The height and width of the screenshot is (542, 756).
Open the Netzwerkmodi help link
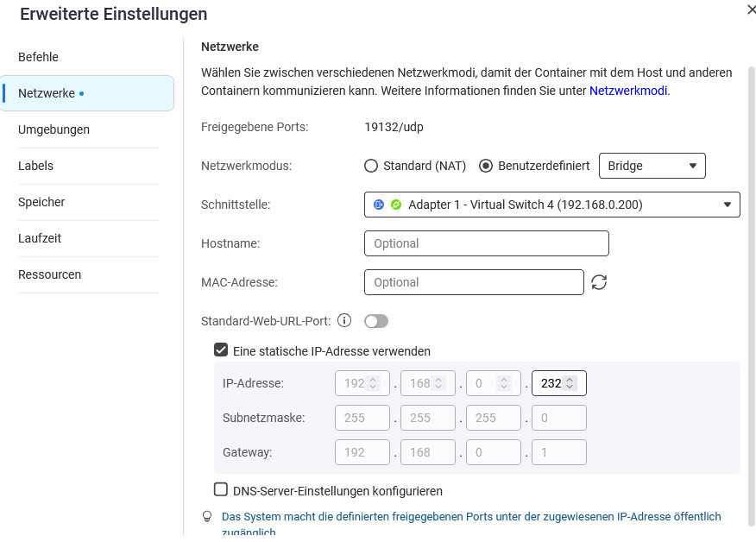tap(628, 90)
